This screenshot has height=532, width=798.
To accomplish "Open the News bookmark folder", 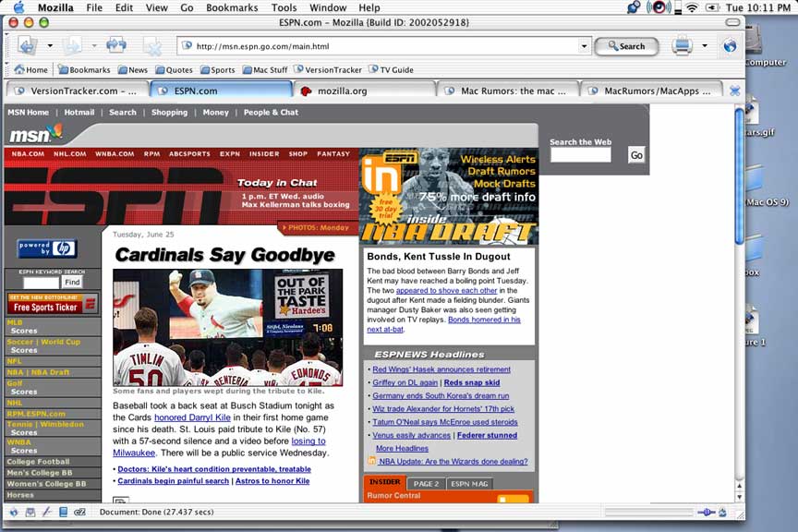I will point(133,70).
